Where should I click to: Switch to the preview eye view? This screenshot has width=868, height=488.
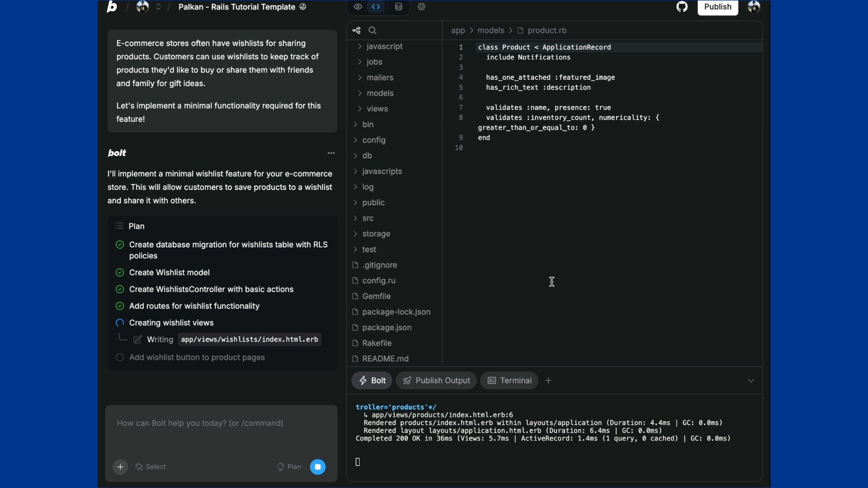(358, 7)
